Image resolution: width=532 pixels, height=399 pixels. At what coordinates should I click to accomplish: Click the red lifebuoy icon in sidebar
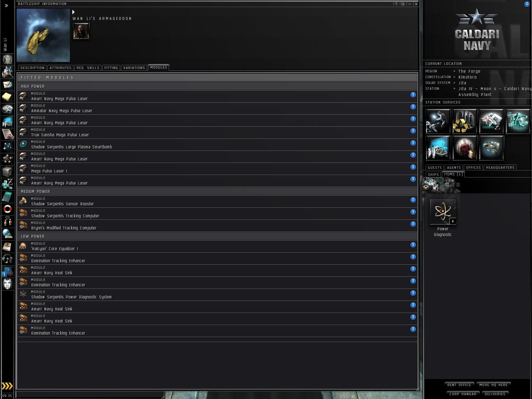click(7, 209)
